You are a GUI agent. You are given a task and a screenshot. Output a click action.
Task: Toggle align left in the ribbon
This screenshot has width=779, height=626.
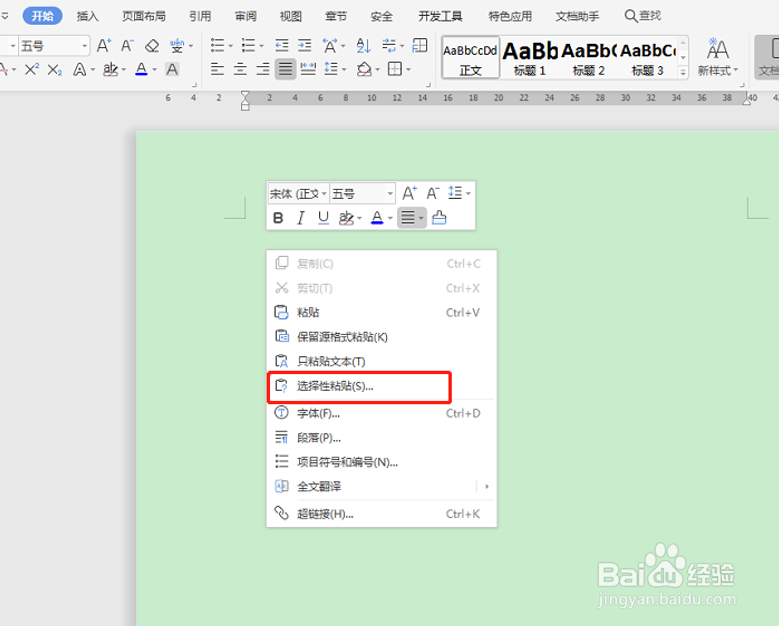[x=217, y=69]
